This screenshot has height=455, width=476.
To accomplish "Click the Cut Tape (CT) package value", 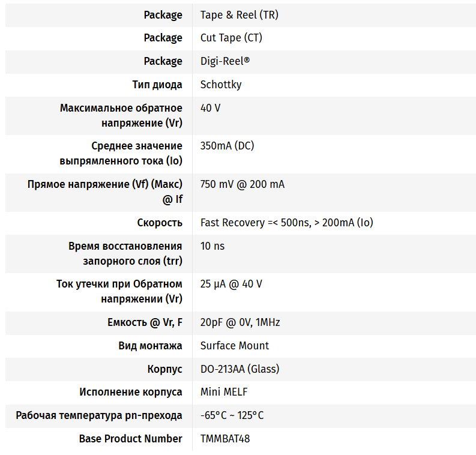I will (x=231, y=38).
